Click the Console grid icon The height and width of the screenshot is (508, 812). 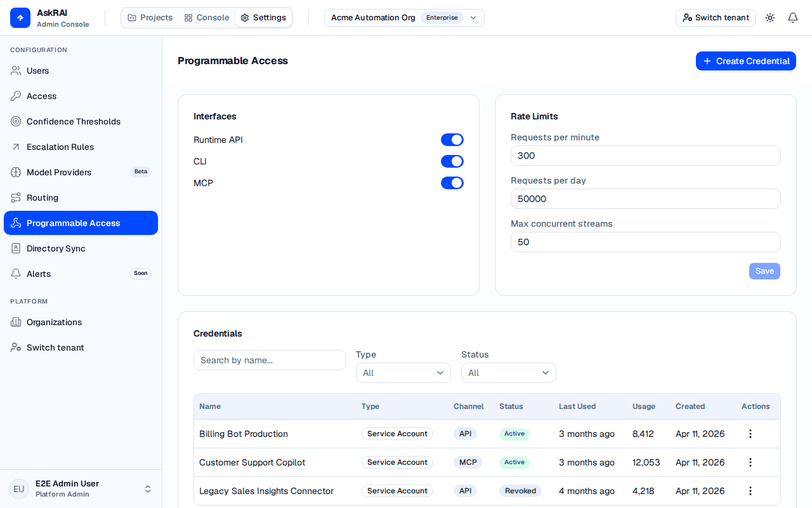188,18
